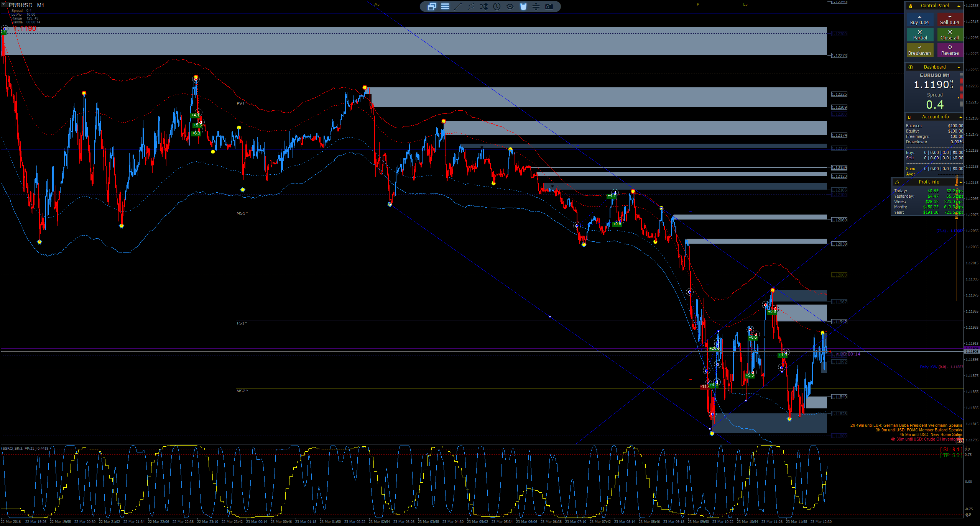Click the Buy 0.04 button
Image resolution: width=980 pixels, height=526 pixels.
tap(919, 20)
